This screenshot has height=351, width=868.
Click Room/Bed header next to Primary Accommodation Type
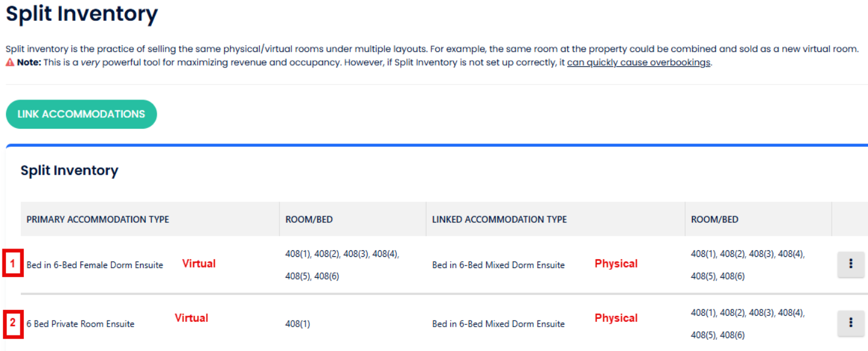pos(309,219)
